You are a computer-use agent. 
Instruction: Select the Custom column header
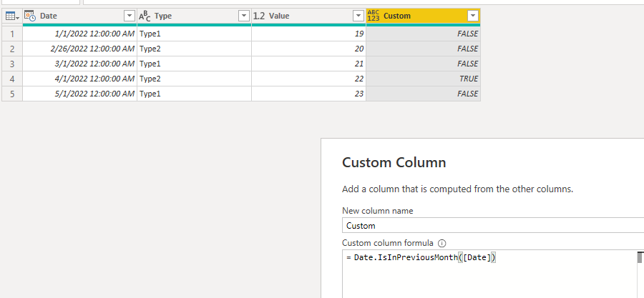click(x=423, y=16)
